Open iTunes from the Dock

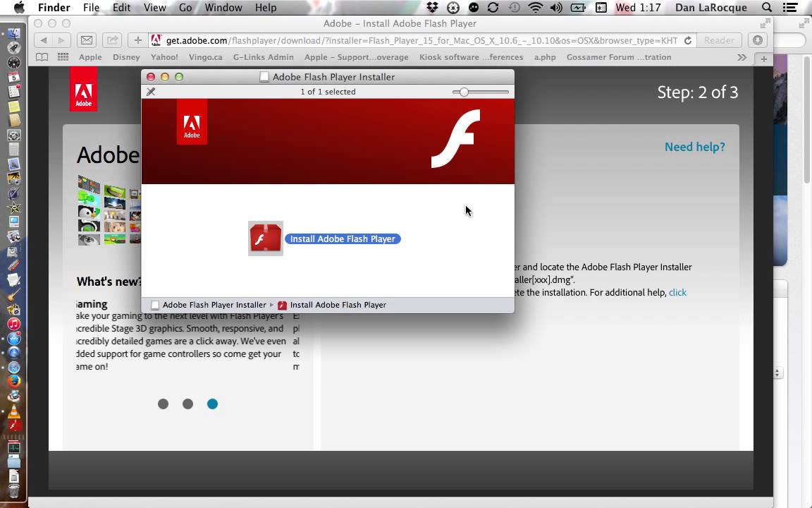click(x=14, y=324)
